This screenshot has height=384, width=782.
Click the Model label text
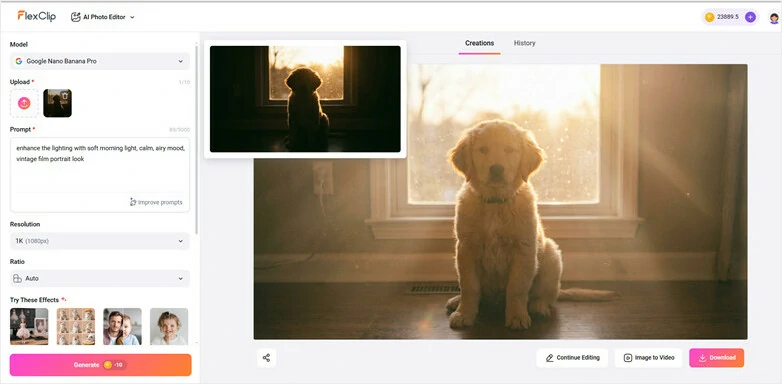[x=19, y=44]
